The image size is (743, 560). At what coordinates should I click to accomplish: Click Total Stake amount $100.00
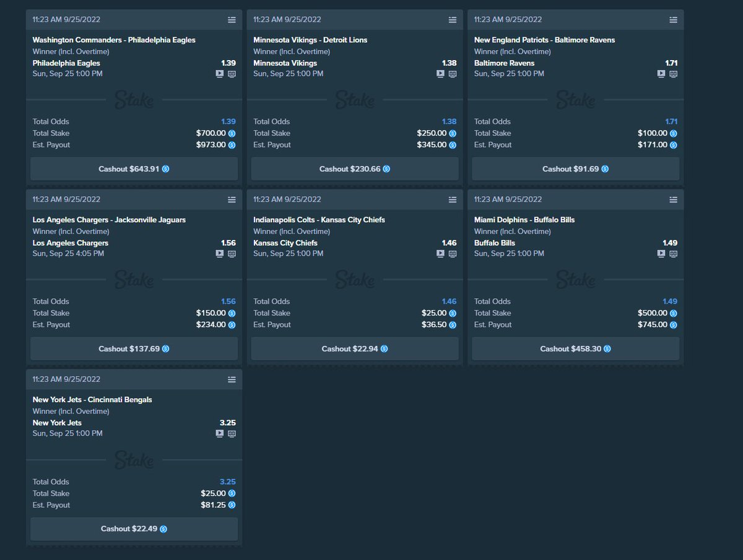point(653,133)
